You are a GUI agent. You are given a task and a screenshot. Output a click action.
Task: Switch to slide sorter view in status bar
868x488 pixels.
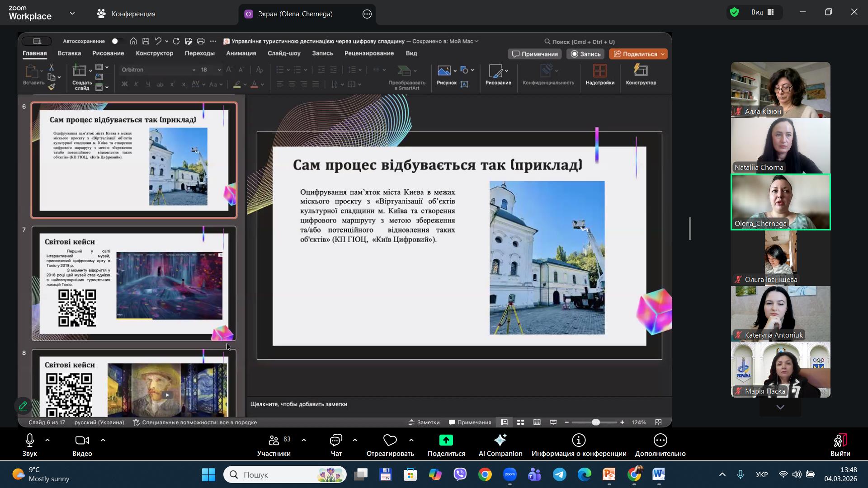tap(521, 422)
